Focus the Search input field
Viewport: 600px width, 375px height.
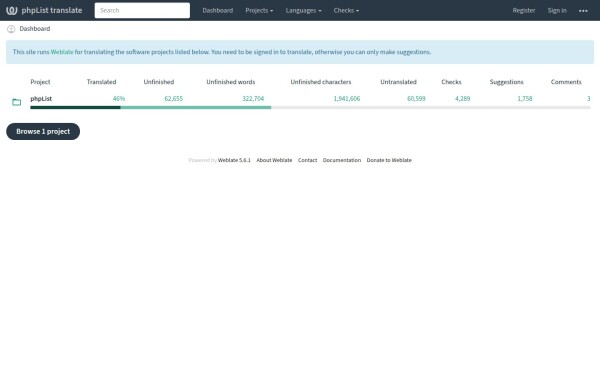click(142, 10)
